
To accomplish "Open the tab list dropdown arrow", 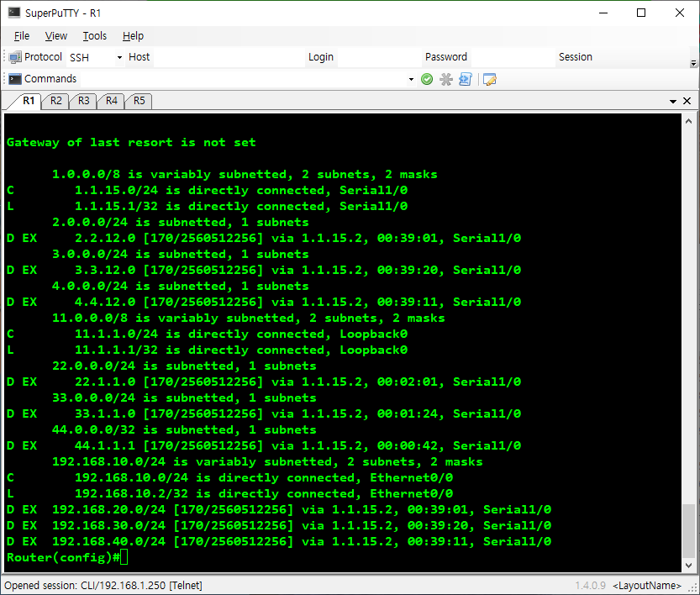I will pyautogui.click(x=673, y=102).
